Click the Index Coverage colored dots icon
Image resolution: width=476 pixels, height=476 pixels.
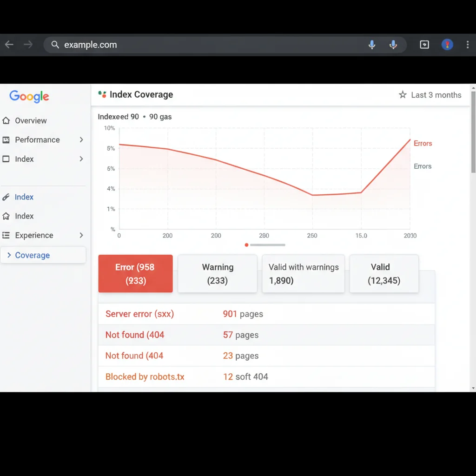pyautogui.click(x=102, y=94)
